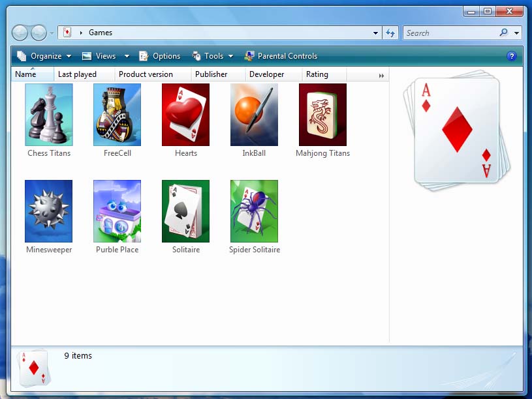Open the recent pages dropdown arrow
Screen dimensions: 532x399
tap(52, 33)
